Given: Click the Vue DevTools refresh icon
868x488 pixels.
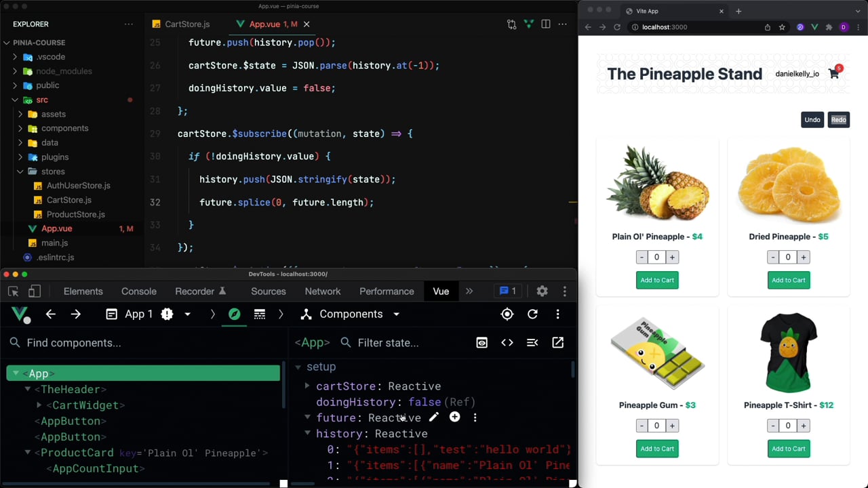Looking at the screenshot, I should click(532, 314).
